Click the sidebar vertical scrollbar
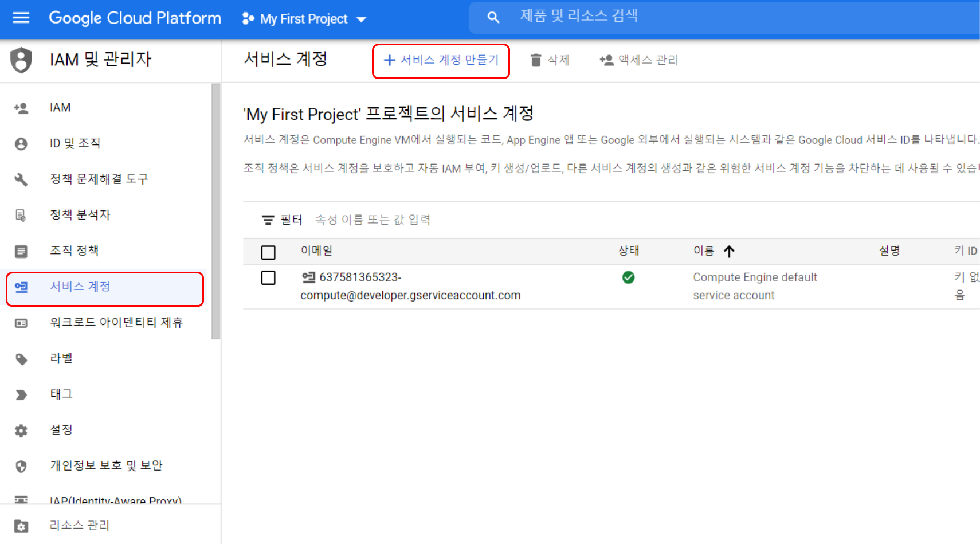Image resolution: width=980 pixels, height=544 pixels. tap(216, 211)
